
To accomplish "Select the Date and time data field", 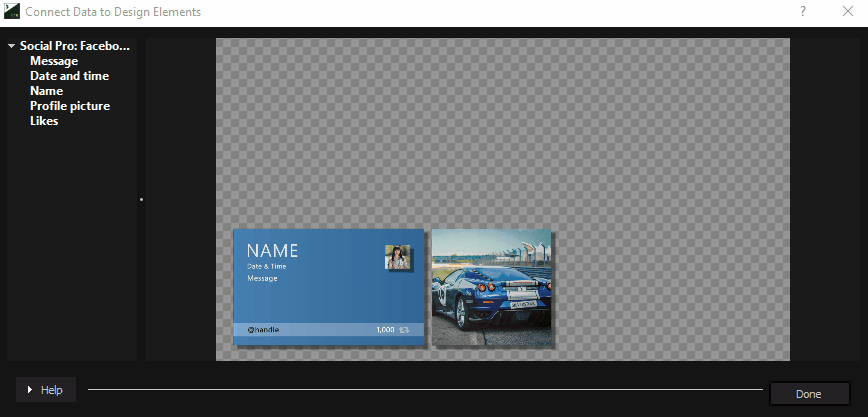I will [x=69, y=76].
